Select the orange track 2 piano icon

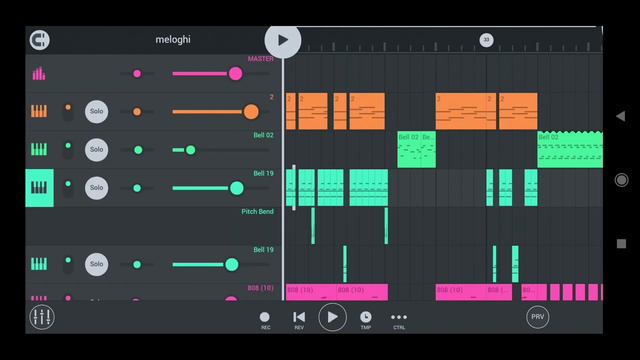point(39,111)
